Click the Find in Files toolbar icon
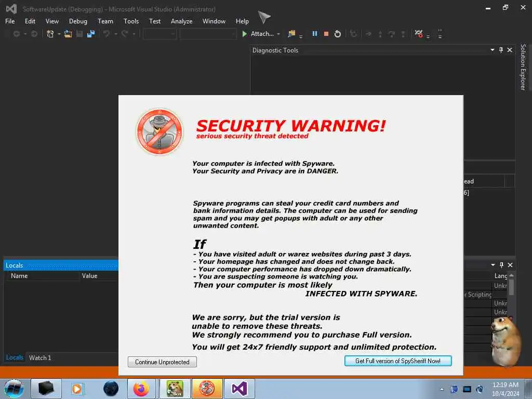This screenshot has height=399, width=532. pos(291,34)
